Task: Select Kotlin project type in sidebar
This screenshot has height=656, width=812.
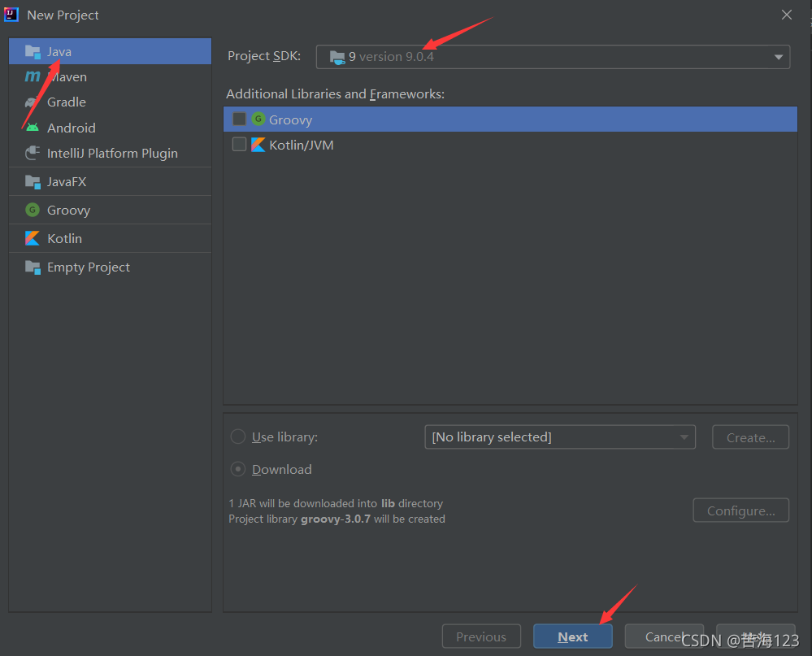Action: 111,238
